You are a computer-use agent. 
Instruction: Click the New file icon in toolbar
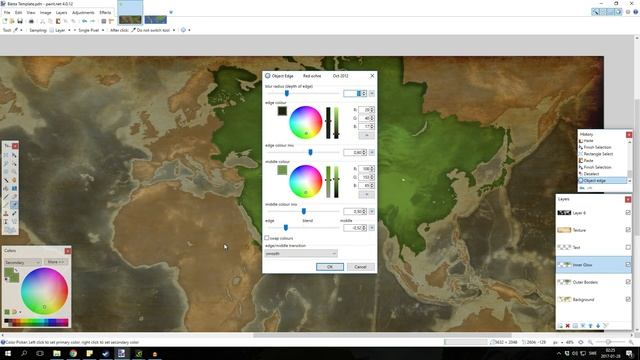coord(5,21)
